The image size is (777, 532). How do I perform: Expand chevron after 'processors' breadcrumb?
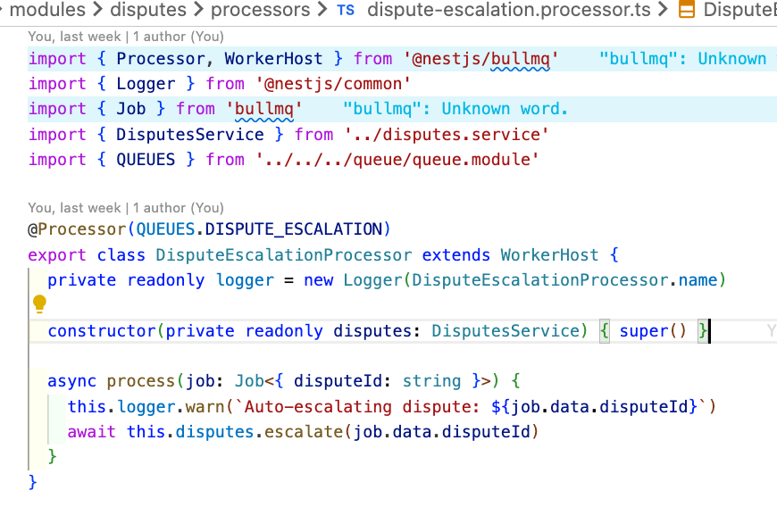tap(322, 9)
